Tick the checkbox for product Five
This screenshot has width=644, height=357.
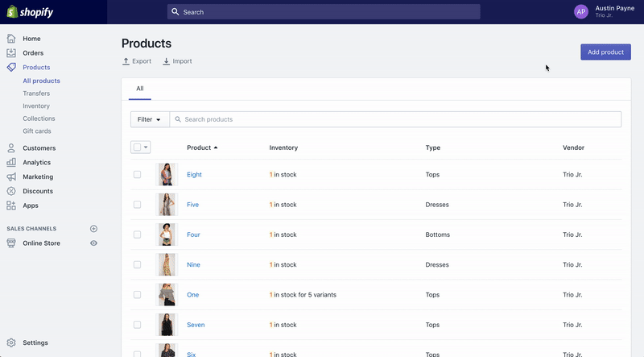[137, 205]
